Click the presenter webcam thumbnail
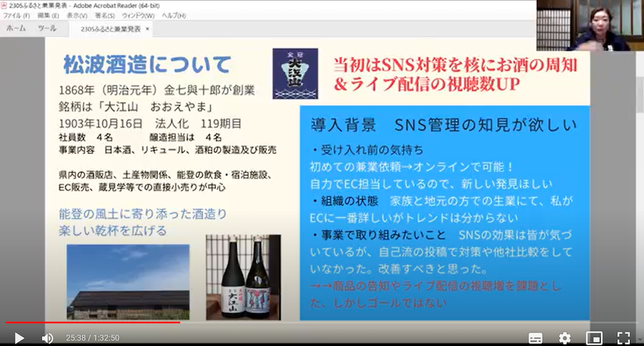The image size is (644, 346). 590,25
